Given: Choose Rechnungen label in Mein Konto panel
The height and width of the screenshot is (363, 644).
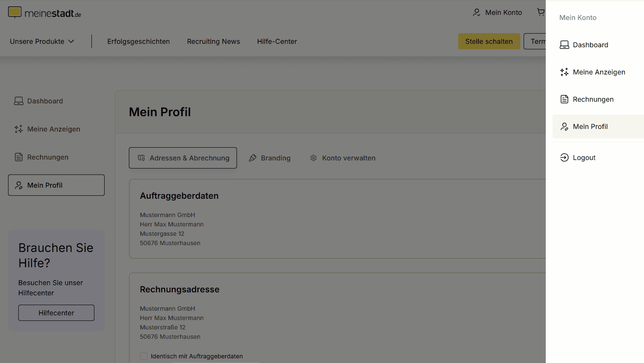Looking at the screenshot, I should [x=593, y=99].
